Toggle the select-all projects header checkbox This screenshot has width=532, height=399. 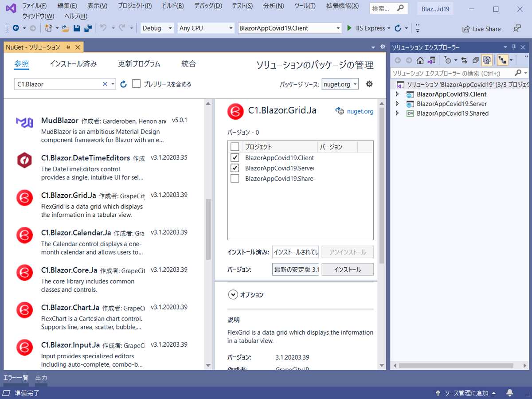click(235, 147)
